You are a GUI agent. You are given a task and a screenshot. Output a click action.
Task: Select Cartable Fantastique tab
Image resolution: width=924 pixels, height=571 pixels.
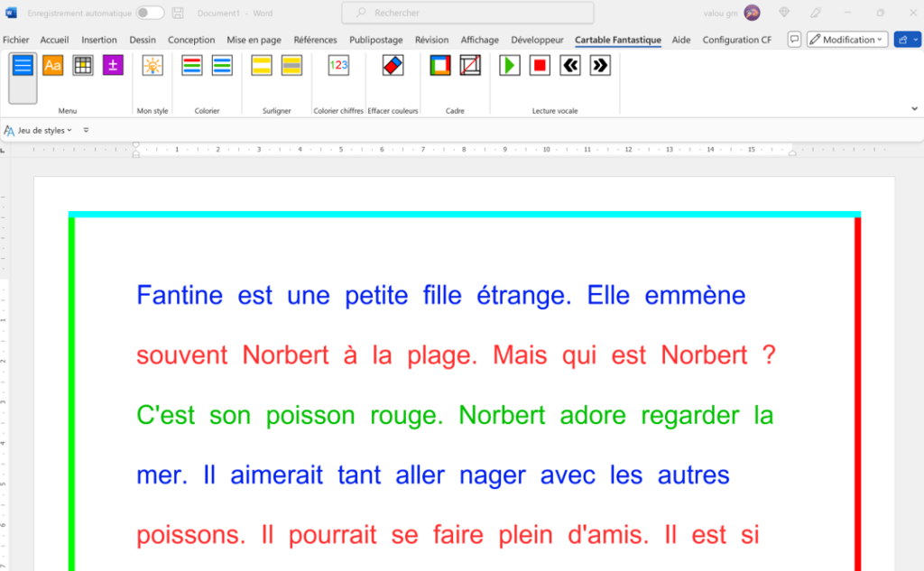click(x=618, y=40)
